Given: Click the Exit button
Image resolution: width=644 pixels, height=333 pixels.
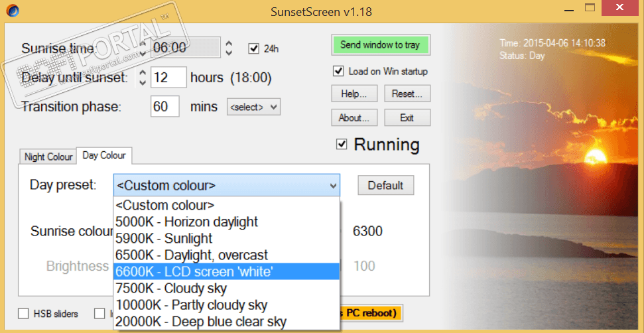Looking at the screenshot, I should (407, 118).
